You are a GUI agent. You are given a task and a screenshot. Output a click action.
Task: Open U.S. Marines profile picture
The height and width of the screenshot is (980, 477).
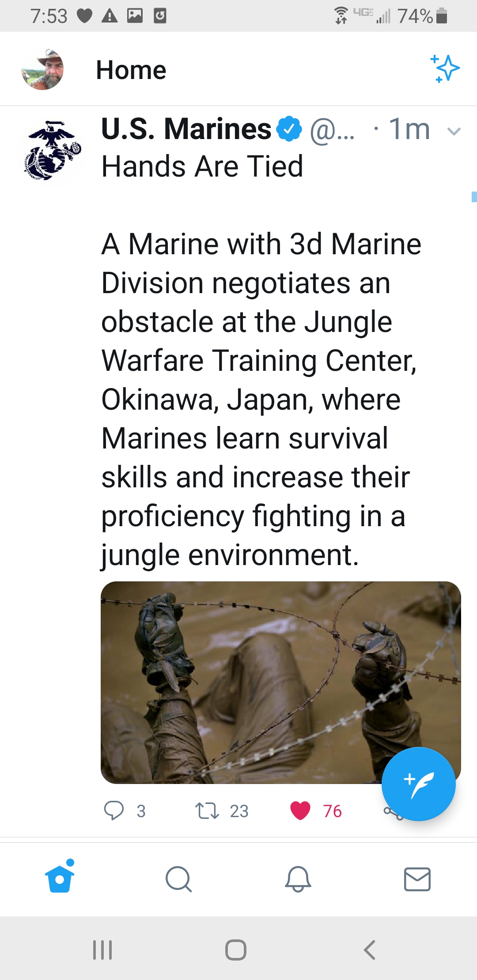tap(52, 150)
